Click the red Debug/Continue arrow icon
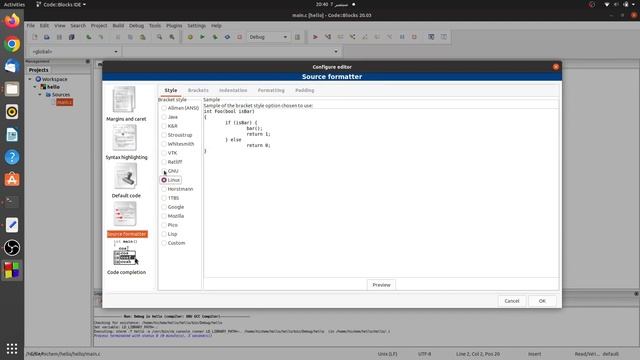This screenshot has height=360, width=640. 315,37
